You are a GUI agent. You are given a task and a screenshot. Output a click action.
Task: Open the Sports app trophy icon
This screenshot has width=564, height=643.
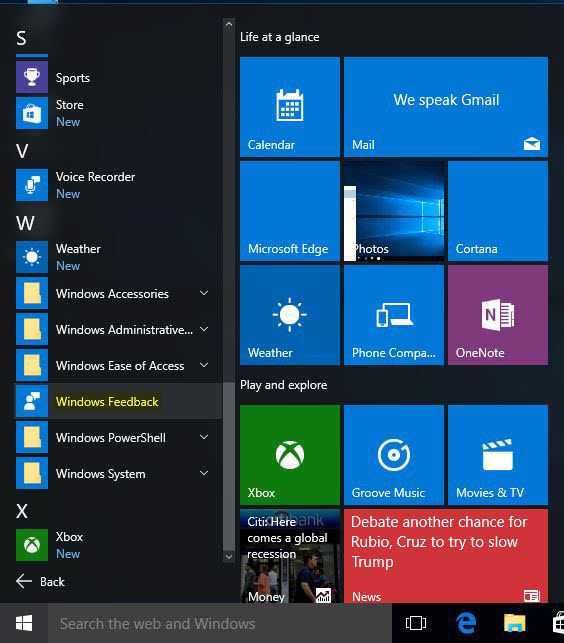pos(32,77)
